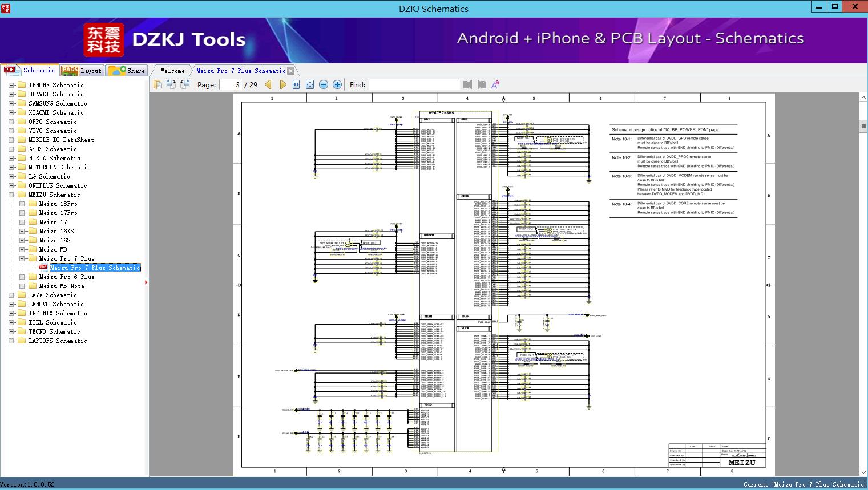The width and height of the screenshot is (868, 490).
Task: Click the copy page icon in the toolbar
Action: coord(158,84)
